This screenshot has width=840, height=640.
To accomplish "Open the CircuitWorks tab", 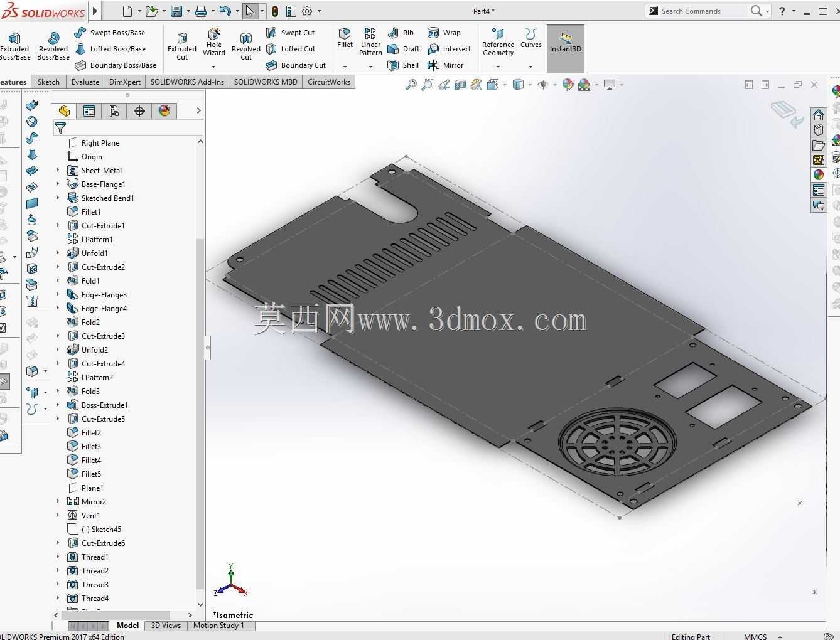I will point(329,82).
